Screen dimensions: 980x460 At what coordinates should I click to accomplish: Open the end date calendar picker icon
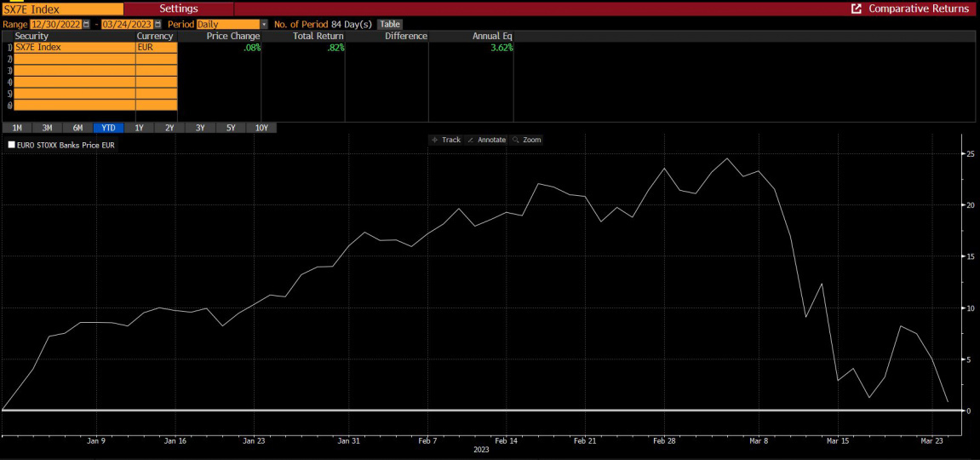(x=158, y=25)
